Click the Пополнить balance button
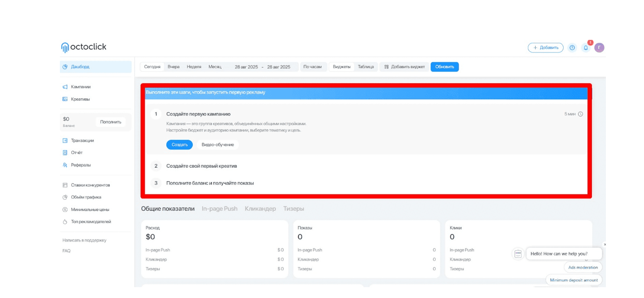This screenshot has height=298, width=644. coord(111,122)
